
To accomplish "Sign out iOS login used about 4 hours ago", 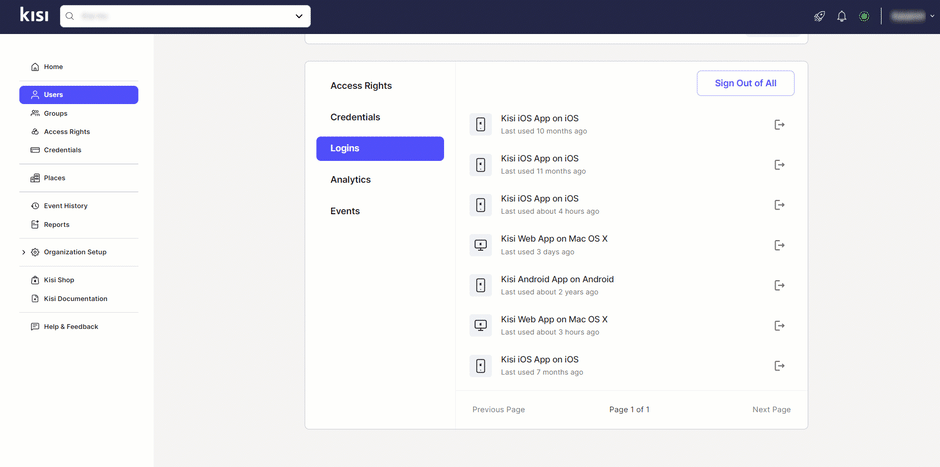I will [779, 205].
